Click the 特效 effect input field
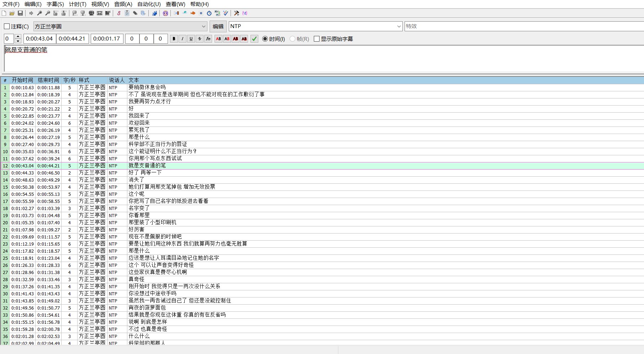This screenshot has height=354, width=644. coord(524,26)
